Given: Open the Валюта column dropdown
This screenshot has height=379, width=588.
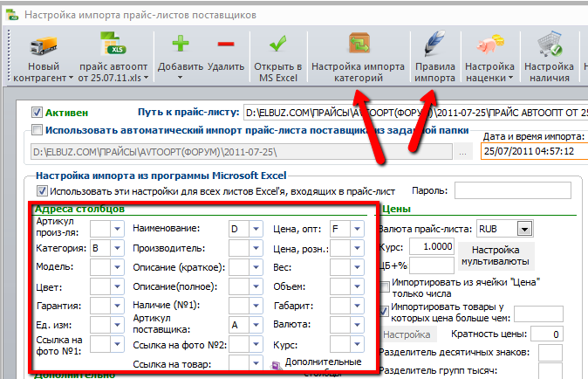Looking at the screenshot, I should point(357,325).
